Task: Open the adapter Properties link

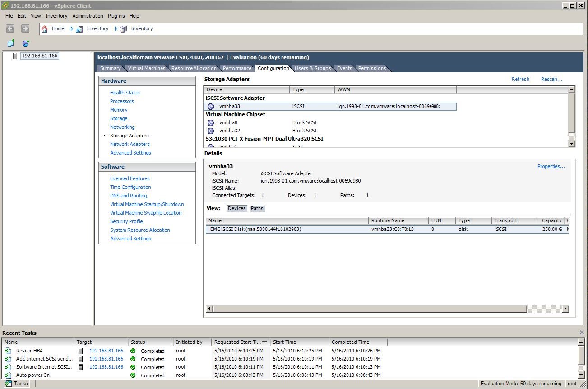Action: click(551, 166)
